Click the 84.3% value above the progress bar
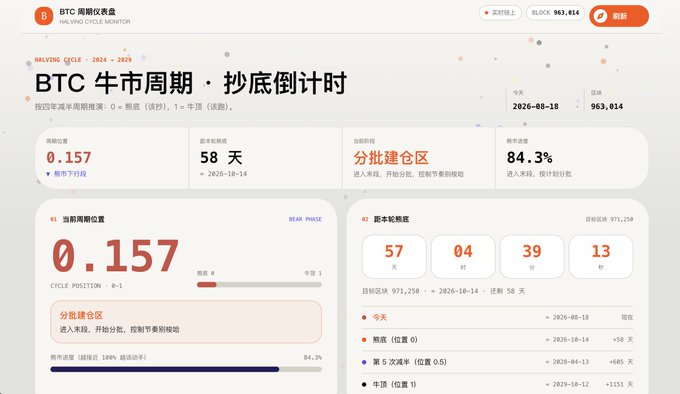Image resolution: width=680 pixels, height=394 pixels. 313,358
